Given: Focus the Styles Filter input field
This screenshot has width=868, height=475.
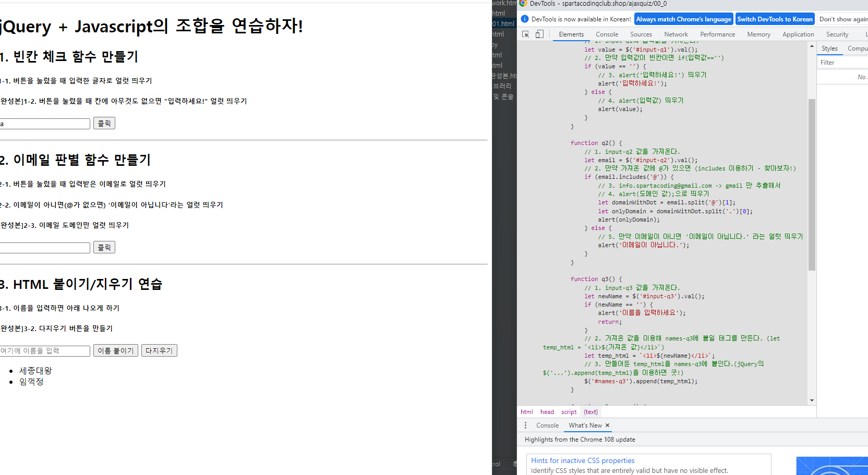Looking at the screenshot, I should [x=842, y=63].
